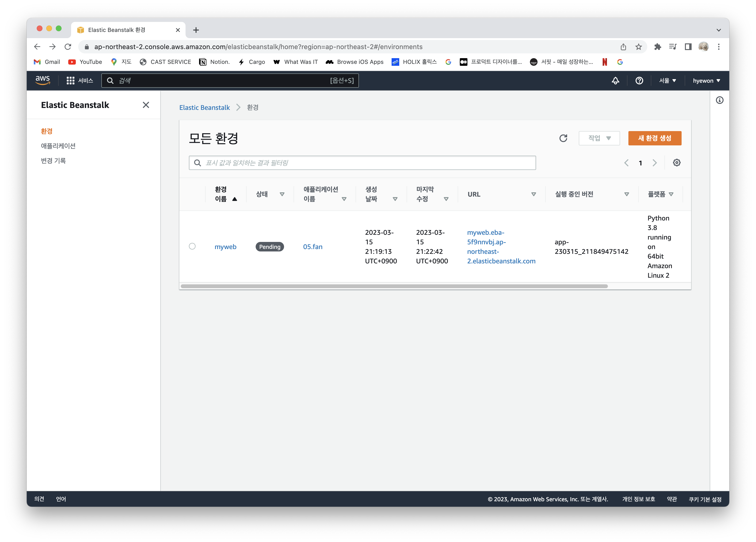Screen dimensions: 756x542
Task: Click the notifications bell icon
Action: [x=615, y=81]
